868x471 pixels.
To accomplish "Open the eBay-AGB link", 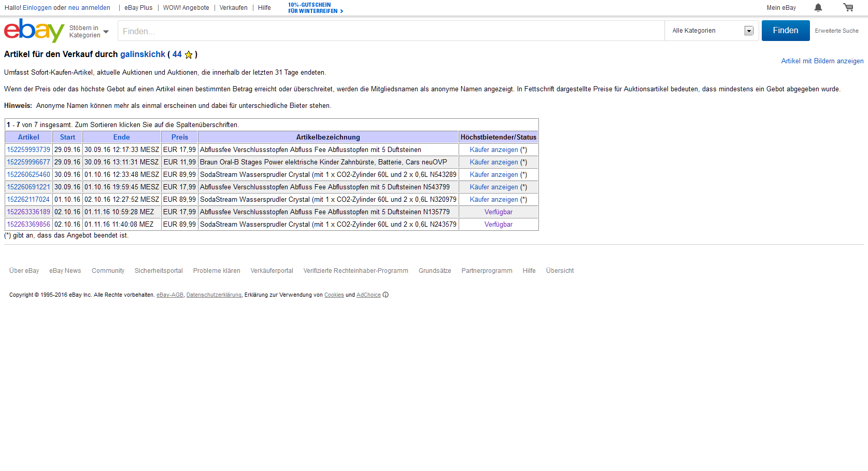I will 170,295.
